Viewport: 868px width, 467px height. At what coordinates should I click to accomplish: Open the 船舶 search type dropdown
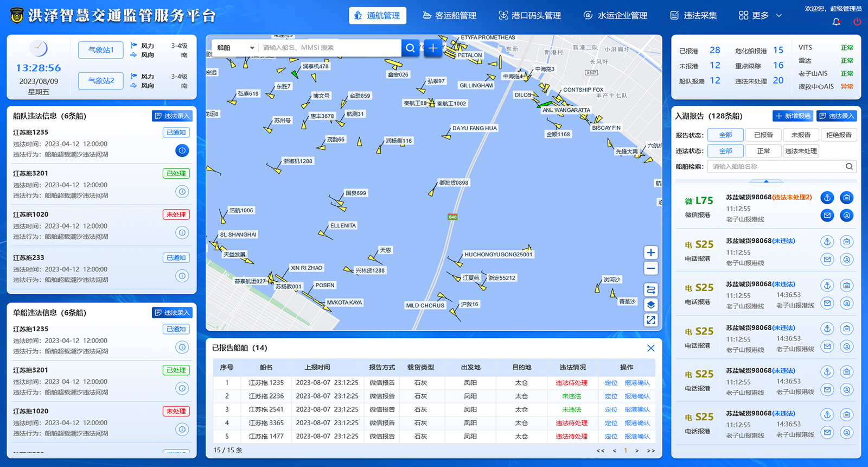coord(235,48)
